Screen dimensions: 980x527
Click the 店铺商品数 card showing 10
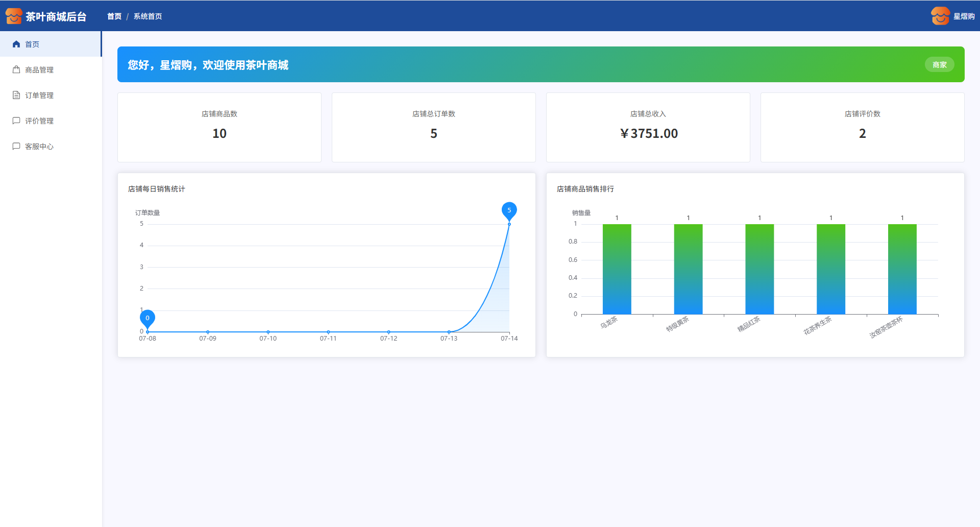click(219, 127)
